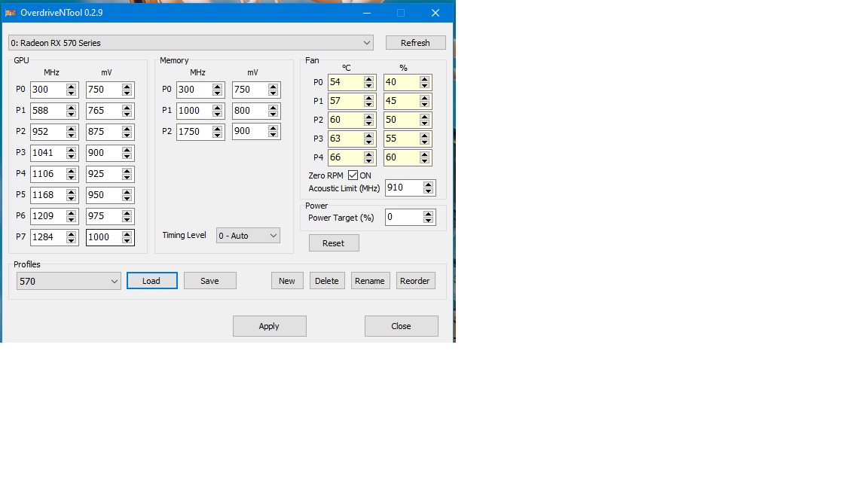868x488 pixels.
Task: Click the Reset button
Action: (x=334, y=243)
